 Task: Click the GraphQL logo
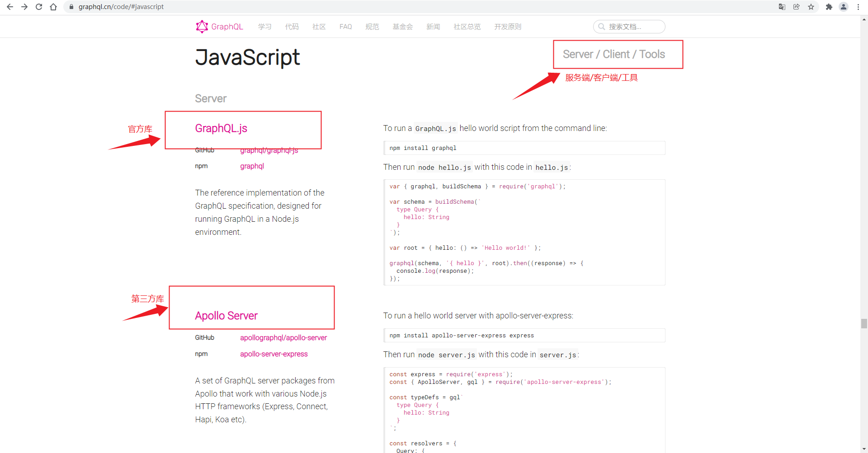219,27
